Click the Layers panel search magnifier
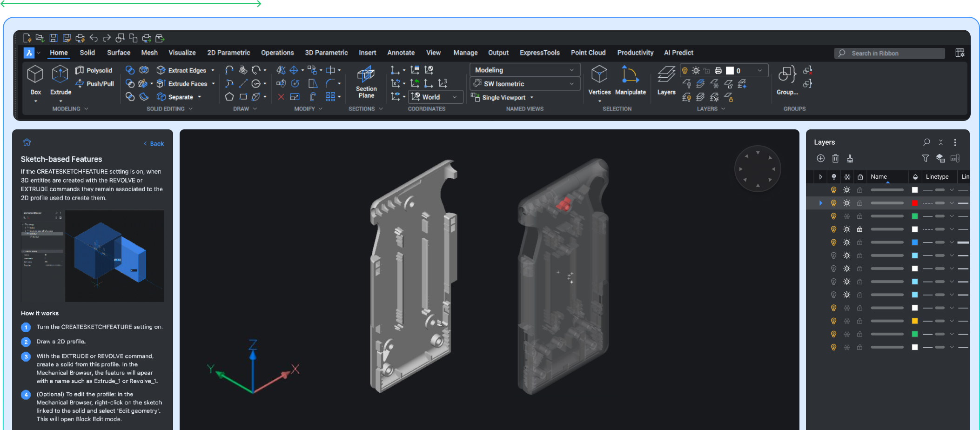Viewport: 980px width, 430px height. pos(926,142)
